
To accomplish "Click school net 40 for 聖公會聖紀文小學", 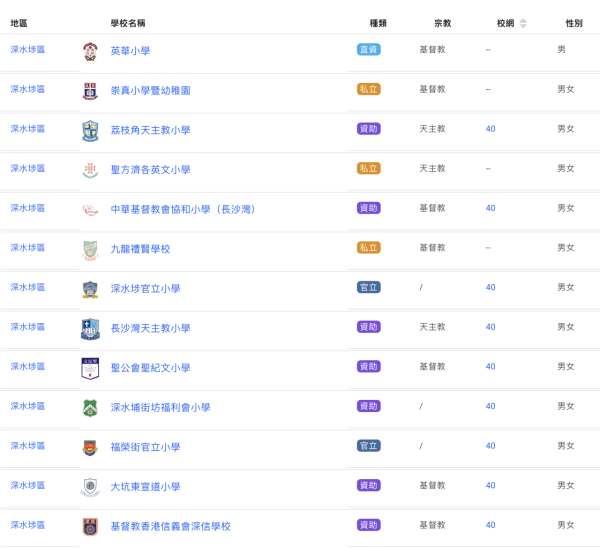I will pyautogui.click(x=490, y=367).
